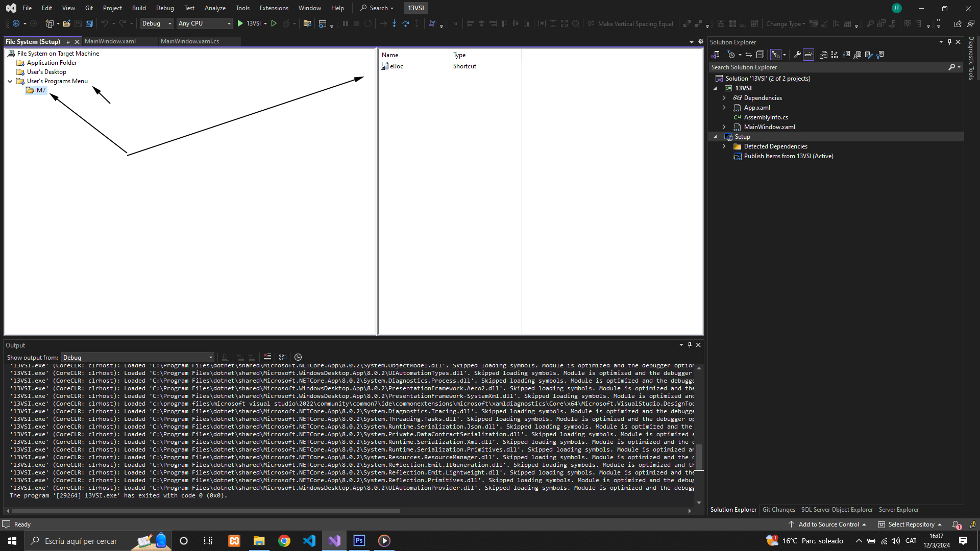Screen dimensions: 980x551
Task: Select the M7 folder in file system tree
Action: click(x=41, y=90)
